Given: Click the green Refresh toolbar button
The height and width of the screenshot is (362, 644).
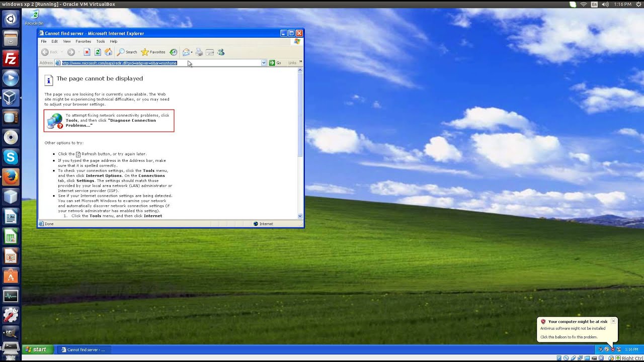Looking at the screenshot, I should [x=98, y=52].
